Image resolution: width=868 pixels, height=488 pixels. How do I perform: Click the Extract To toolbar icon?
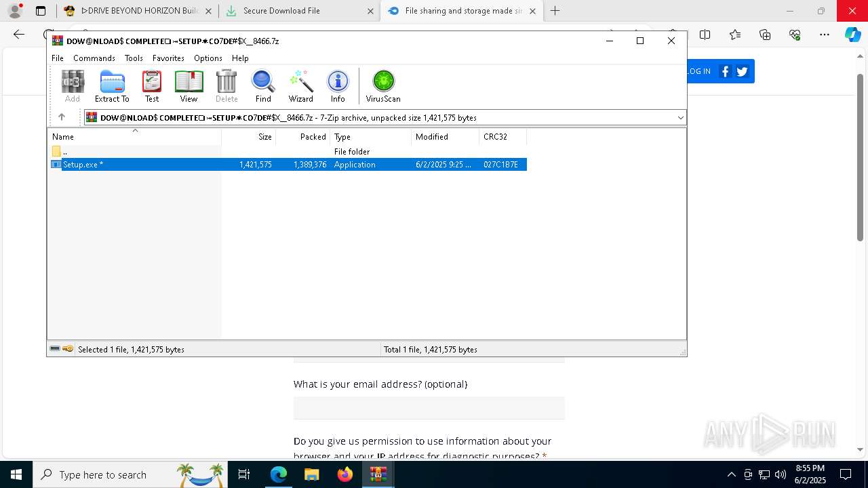click(x=112, y=86)
